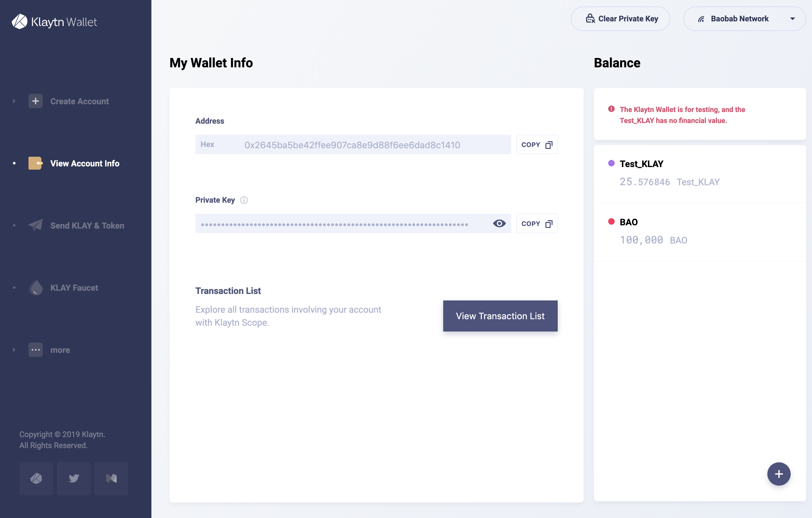Click the 25.576846 Test_KLAY balance value
The image size is (812, 518).
click(669, 182)
